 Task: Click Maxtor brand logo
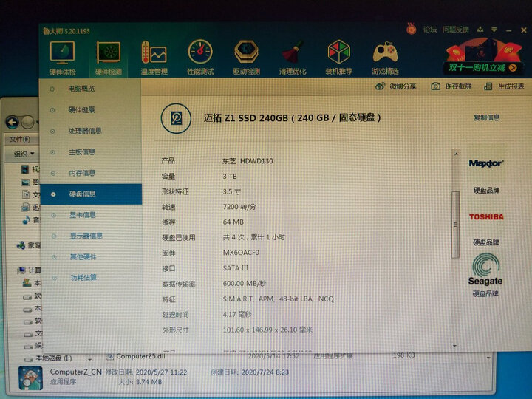tap(486, 163)
